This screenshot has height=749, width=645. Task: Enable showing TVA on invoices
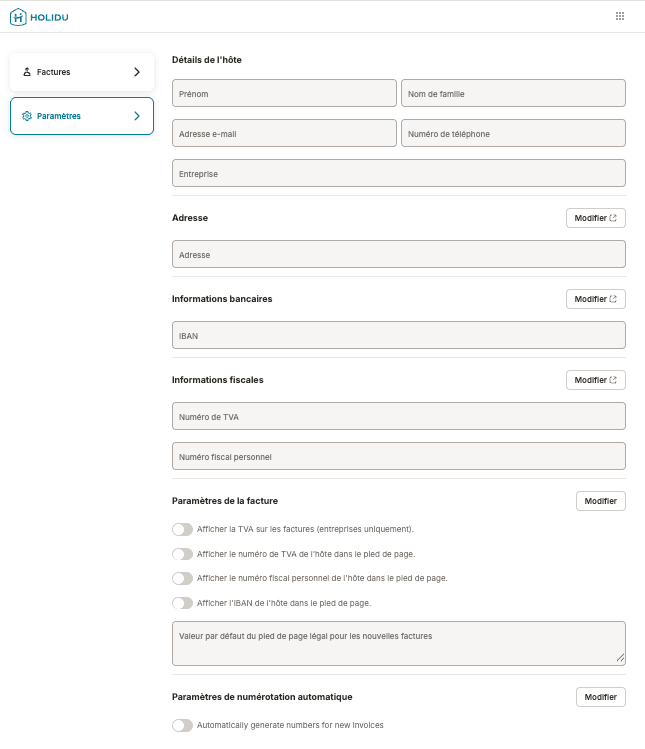[182, 529]
